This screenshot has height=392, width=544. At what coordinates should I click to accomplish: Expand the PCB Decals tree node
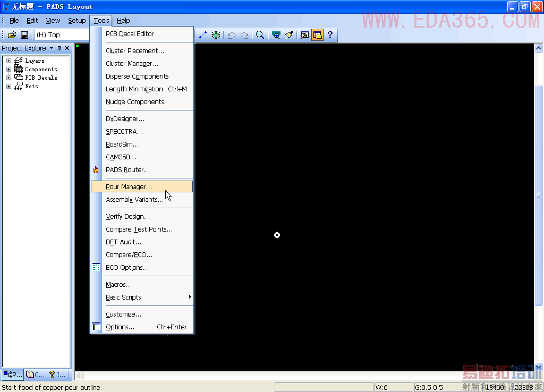pos(9,78)
